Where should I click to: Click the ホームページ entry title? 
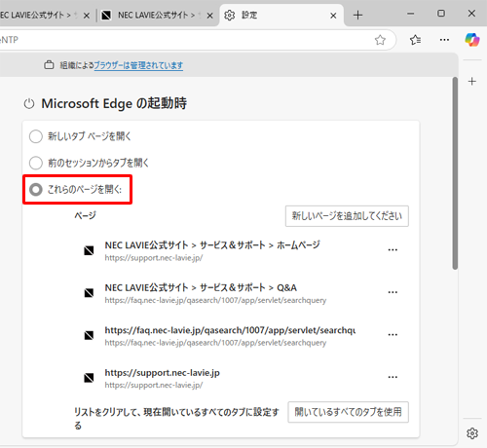212,245
